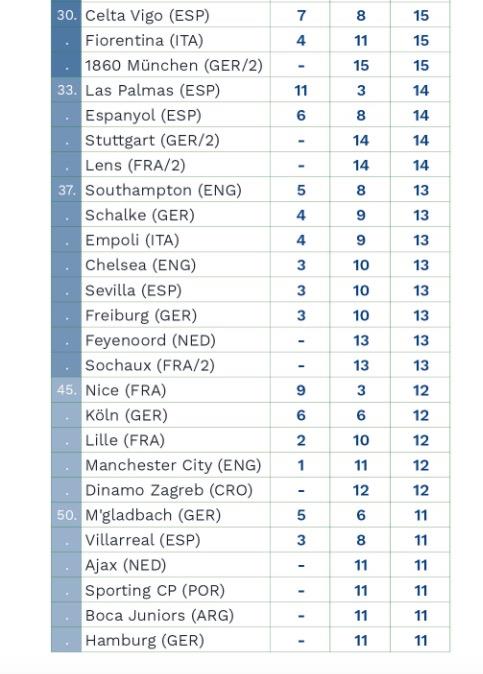Click Feyenoord (NED) team name

tap(150, 340)
